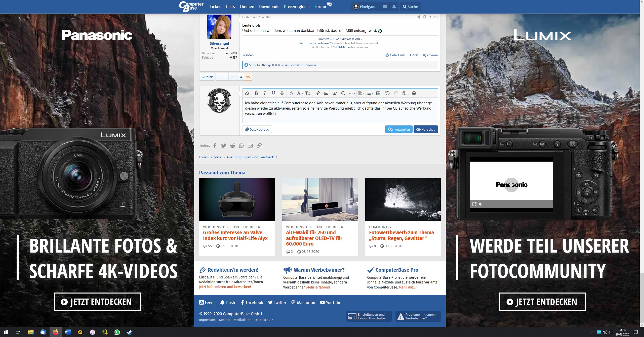Open notifications bell in header
Image resolution: width=644 pixels, height=337 pixels.
coord(394,7)
